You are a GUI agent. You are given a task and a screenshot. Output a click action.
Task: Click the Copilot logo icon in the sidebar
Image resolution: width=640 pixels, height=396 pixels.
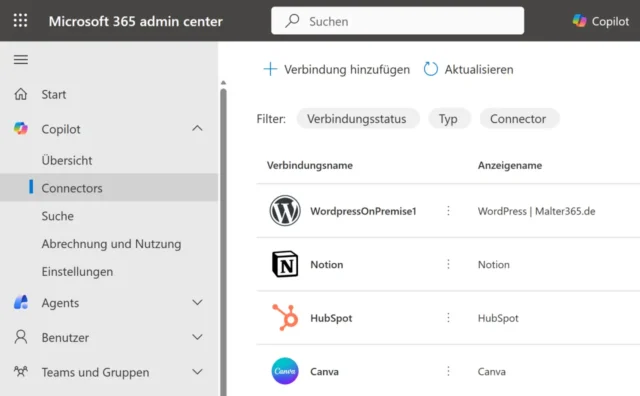[21, 129]
